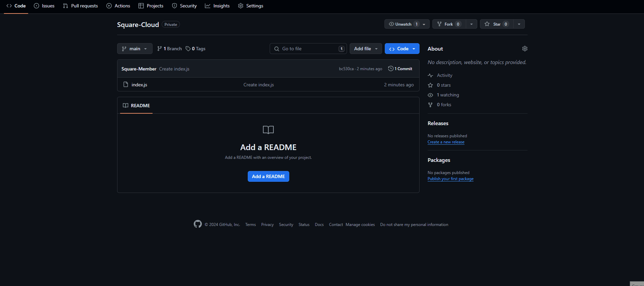
Task: Open the Status footer link
Action: (304, 225)
